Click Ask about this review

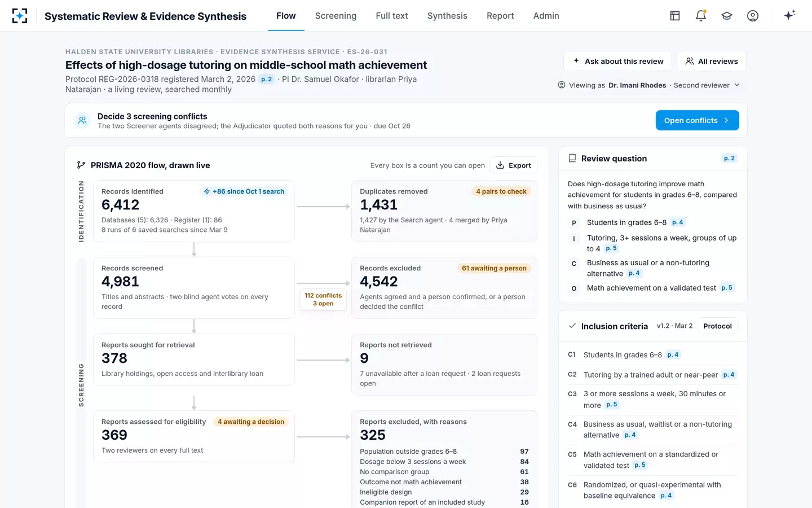tap(617, 61)
